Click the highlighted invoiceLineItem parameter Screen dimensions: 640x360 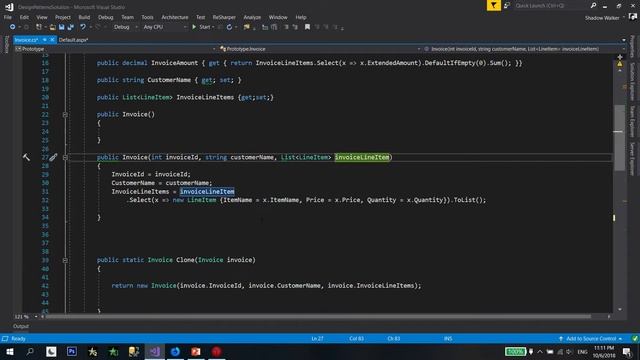point(362,157)
